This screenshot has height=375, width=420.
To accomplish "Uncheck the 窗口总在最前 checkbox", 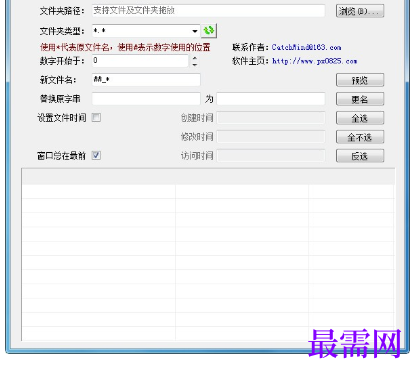I will [96, 155].
